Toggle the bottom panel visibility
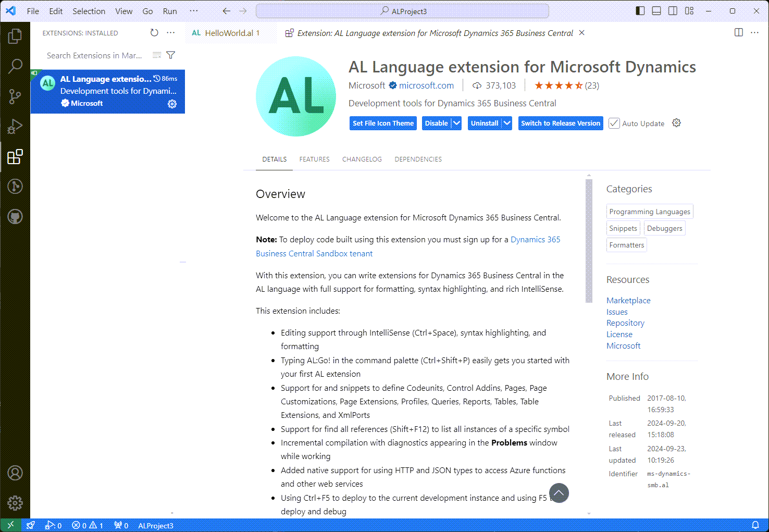Screen dimensions: 769x532 point(656,11)
